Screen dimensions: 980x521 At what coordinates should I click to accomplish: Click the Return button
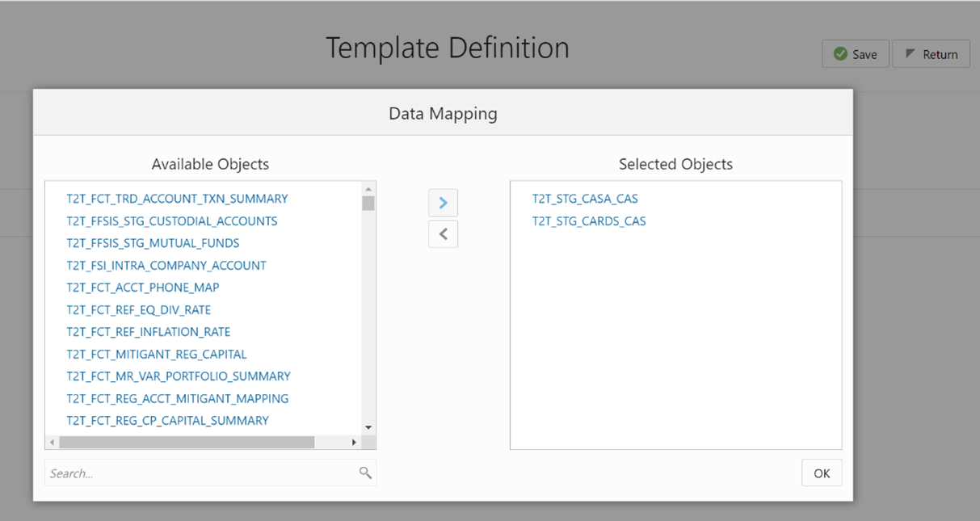931,54
